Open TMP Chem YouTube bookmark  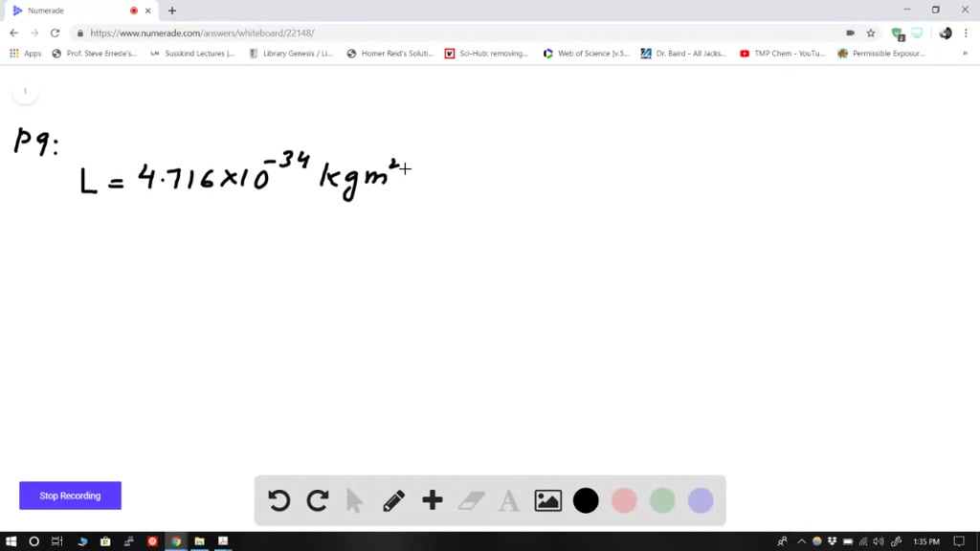[783, 54]
